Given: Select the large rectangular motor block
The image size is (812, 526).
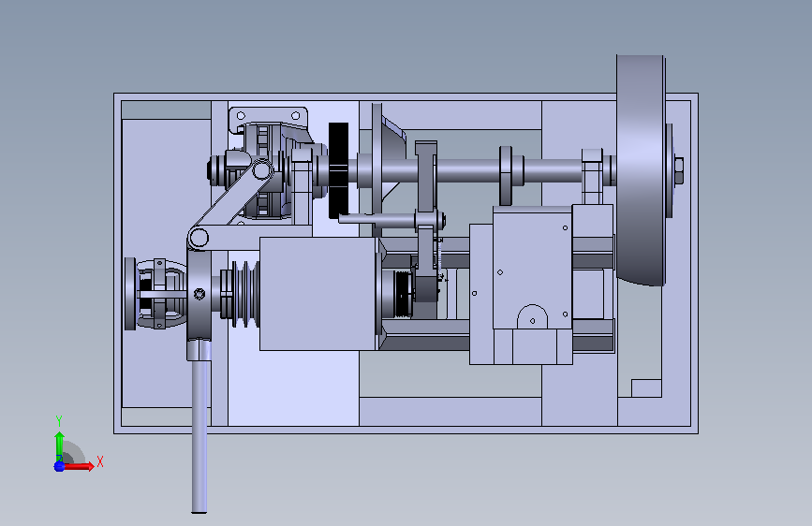Looking at the screenshot, I should click(x=318, y=294).
